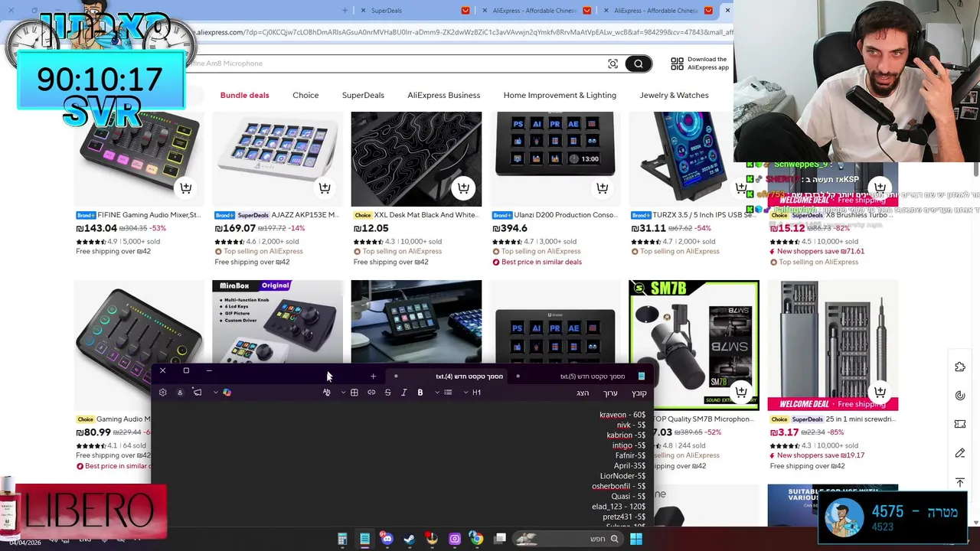980x551 pixels.
Task: Add 25 in 1 screwdriver to cart
Action: pos(880,392)
